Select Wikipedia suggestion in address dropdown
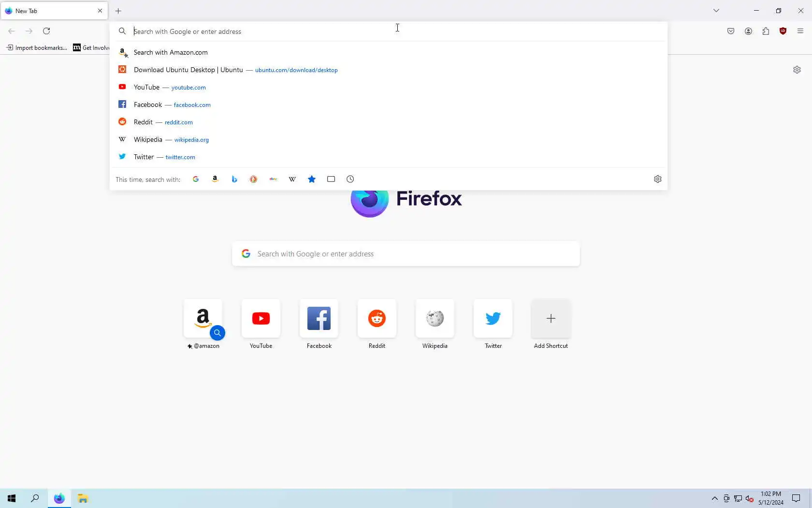 point(389,139)
